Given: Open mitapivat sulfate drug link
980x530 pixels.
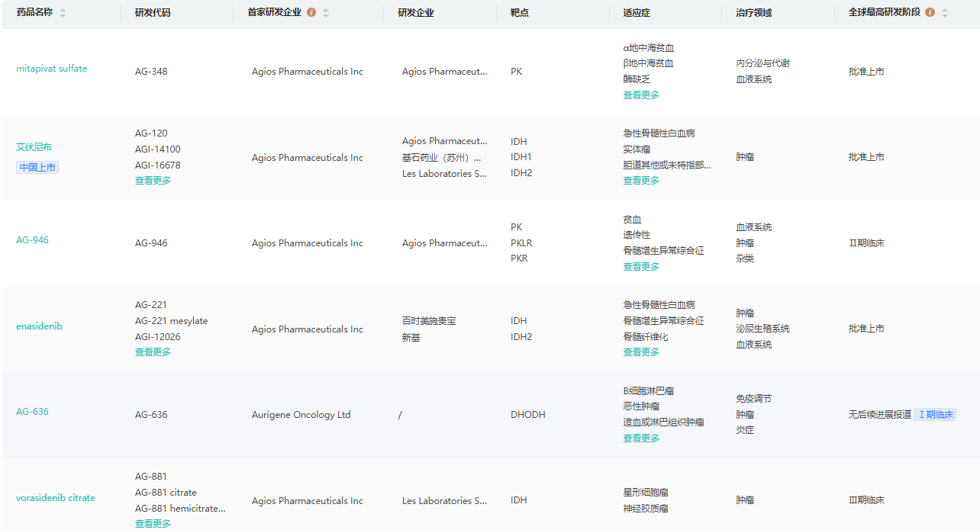Looking at the screenshot, I should pos(52,69).
